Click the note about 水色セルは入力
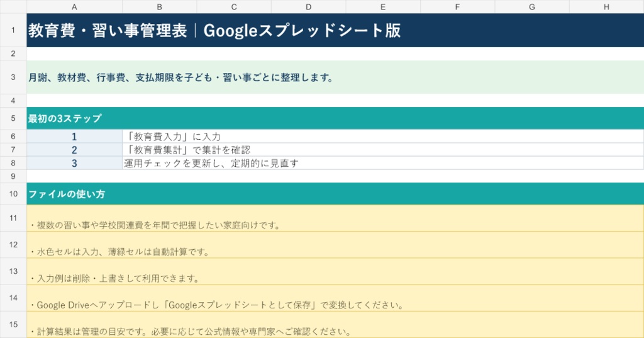The width and height of the screenshot is (644, 338). [335, 245]
